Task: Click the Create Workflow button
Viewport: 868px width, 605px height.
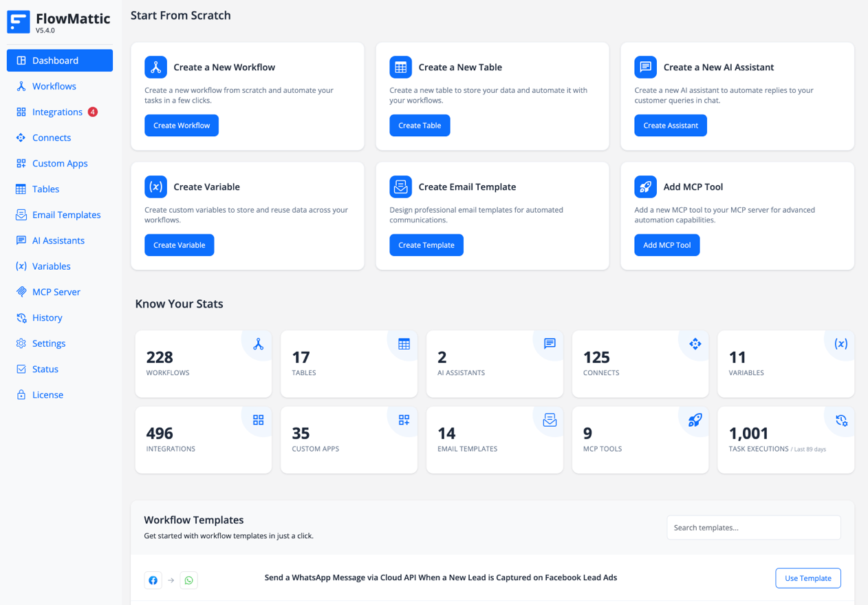Action: (x=182, y=125)
